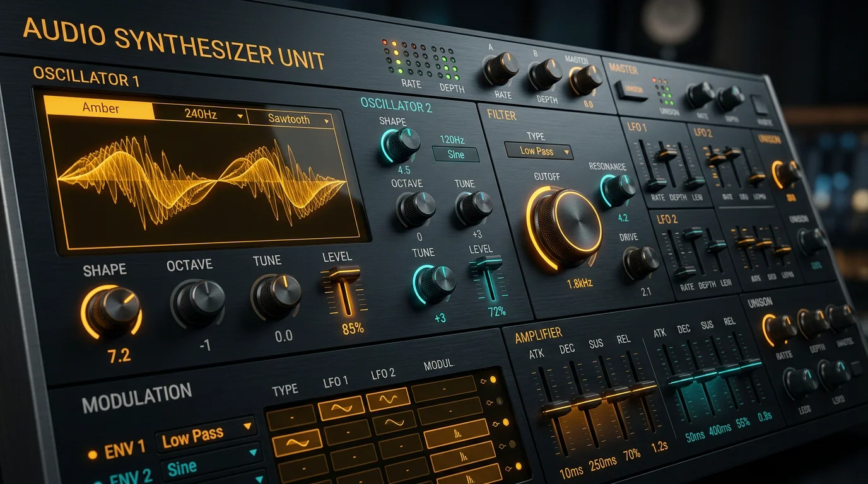The height and width of the screenshot is (484, 868).
Task: Click the sine wave cell in the matrix's second row under LFO 2
Action: 394,423
